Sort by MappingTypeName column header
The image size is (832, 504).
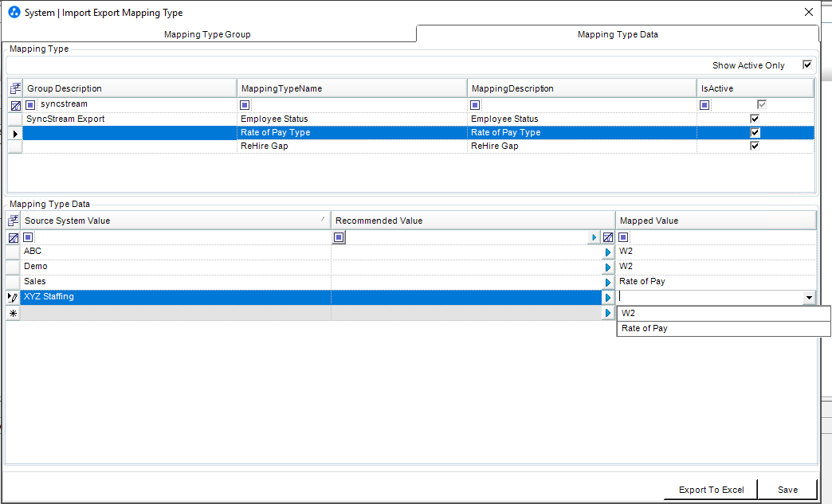point(351,88)
